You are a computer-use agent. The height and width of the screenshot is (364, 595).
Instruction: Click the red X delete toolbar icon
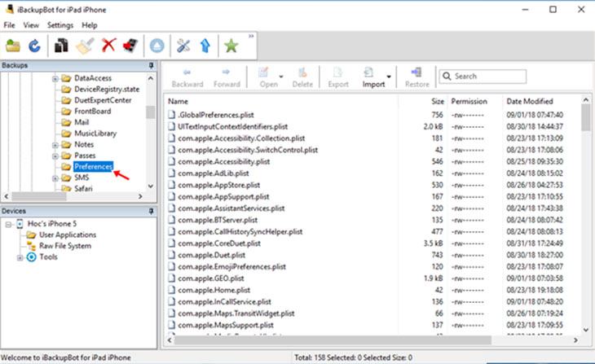tap(108, 45)
